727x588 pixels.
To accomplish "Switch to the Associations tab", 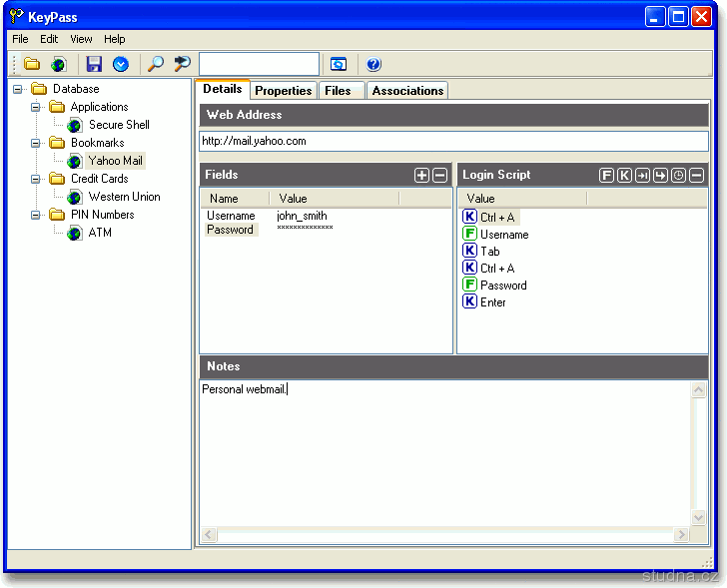I will 407,91.
